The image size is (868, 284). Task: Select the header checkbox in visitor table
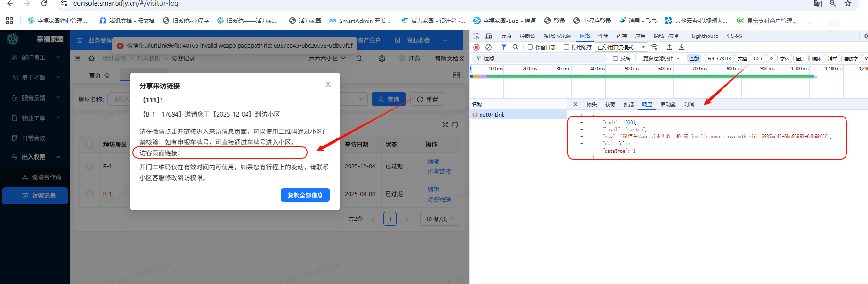[89, 144]
